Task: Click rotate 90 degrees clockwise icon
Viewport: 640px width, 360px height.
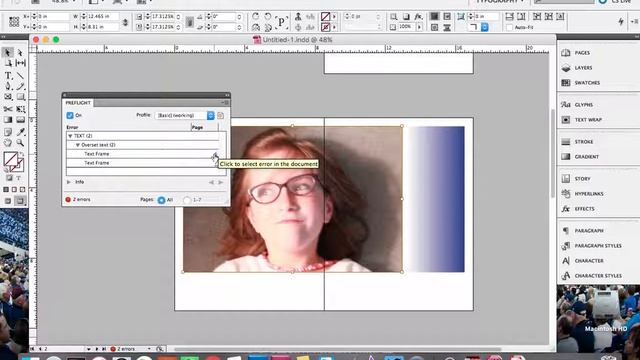Action: click(256, 17)
